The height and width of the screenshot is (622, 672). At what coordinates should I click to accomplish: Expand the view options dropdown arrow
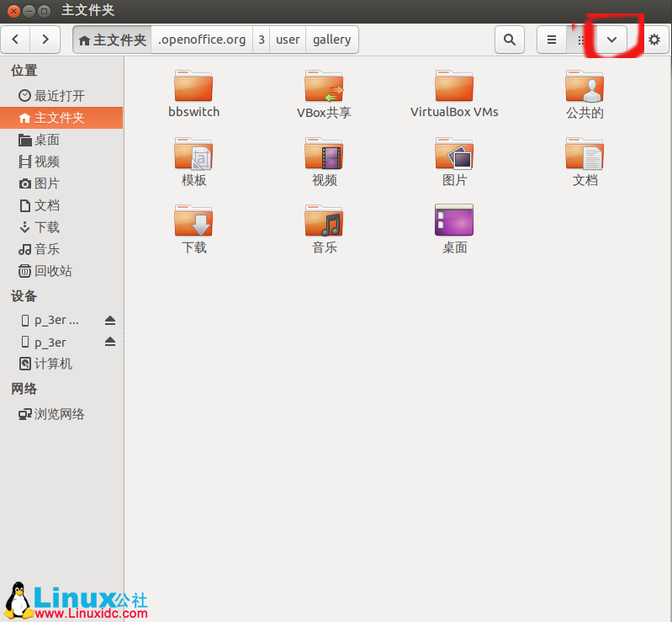point(611,40)
